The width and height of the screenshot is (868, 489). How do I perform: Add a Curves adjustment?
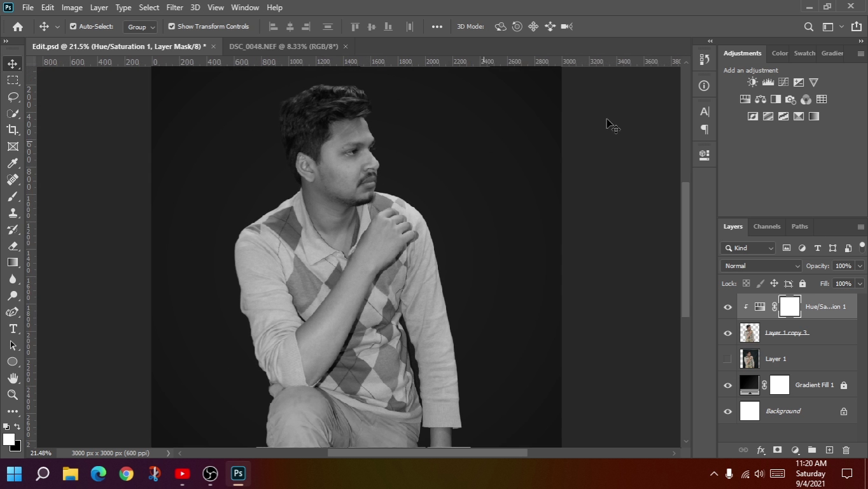tap(783, 82)
